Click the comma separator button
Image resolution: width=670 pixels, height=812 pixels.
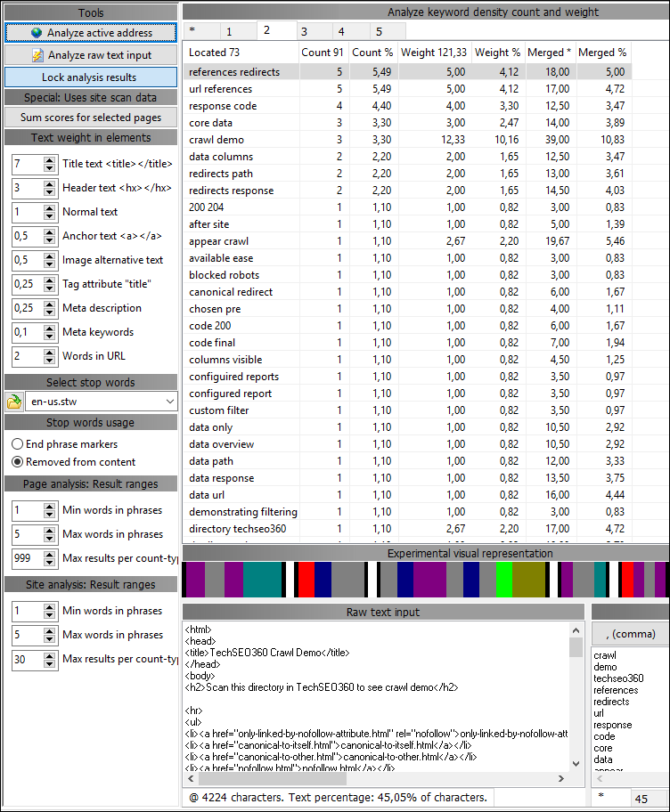coord(630,634)
